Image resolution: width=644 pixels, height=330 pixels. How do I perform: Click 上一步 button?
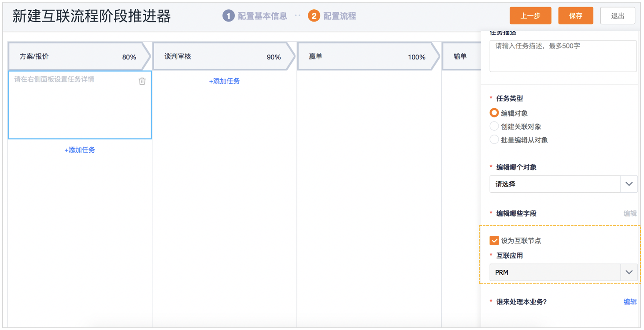(530, 16)
